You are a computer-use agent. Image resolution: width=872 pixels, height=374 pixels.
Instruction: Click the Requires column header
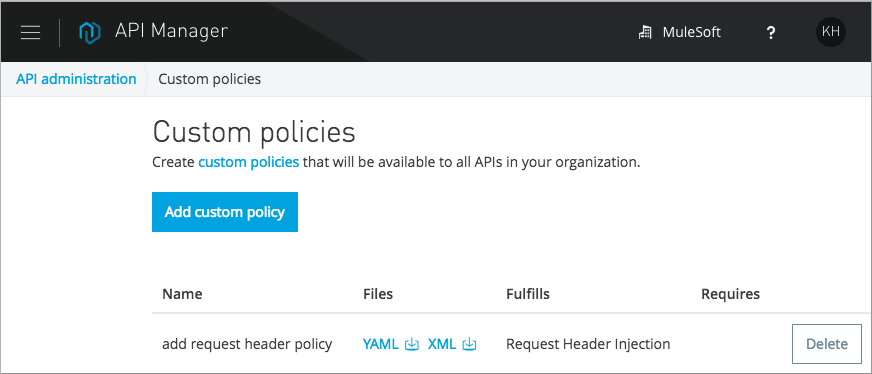pyautogui.click(x=731, y=293)
